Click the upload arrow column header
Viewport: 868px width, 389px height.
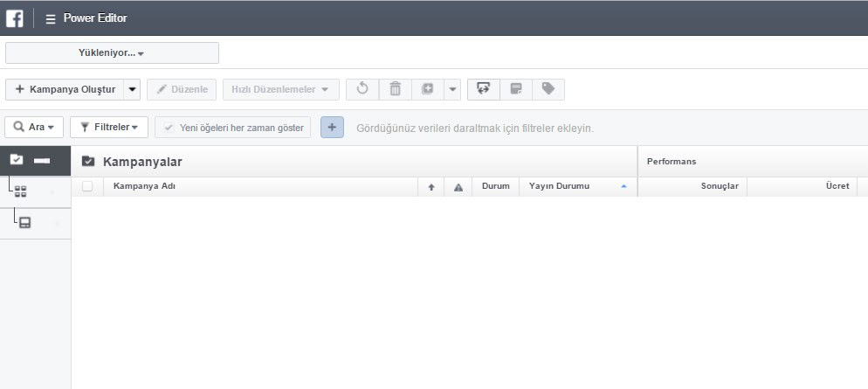click(x=431, y=187)
